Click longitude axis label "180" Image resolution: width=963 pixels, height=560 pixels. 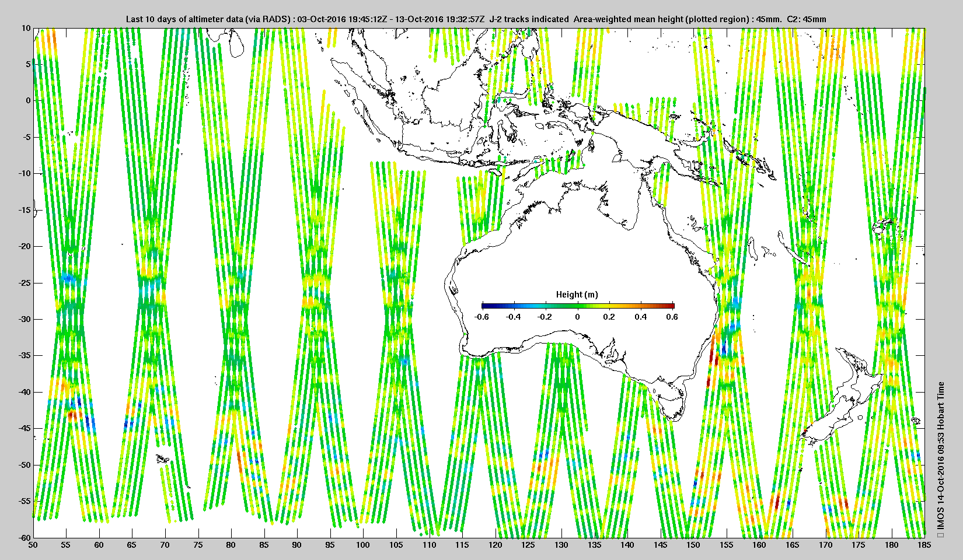tap(892, 545)
